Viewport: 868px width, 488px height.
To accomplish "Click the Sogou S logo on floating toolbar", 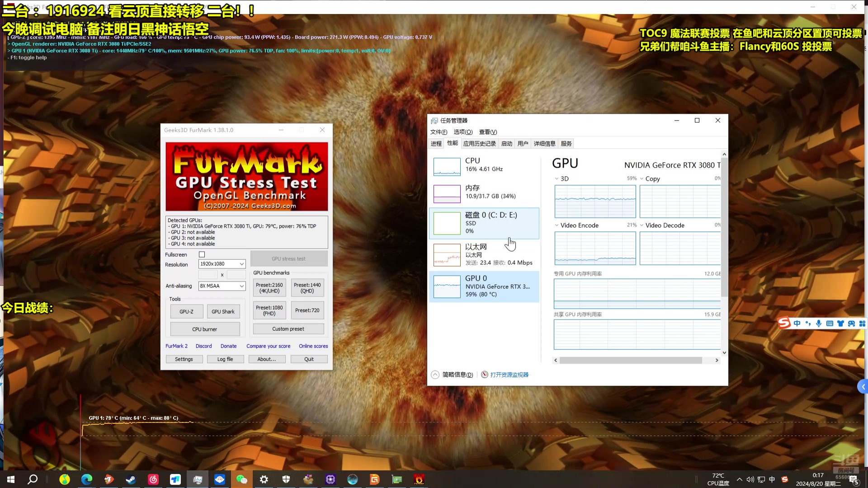I will pos(784,323).
